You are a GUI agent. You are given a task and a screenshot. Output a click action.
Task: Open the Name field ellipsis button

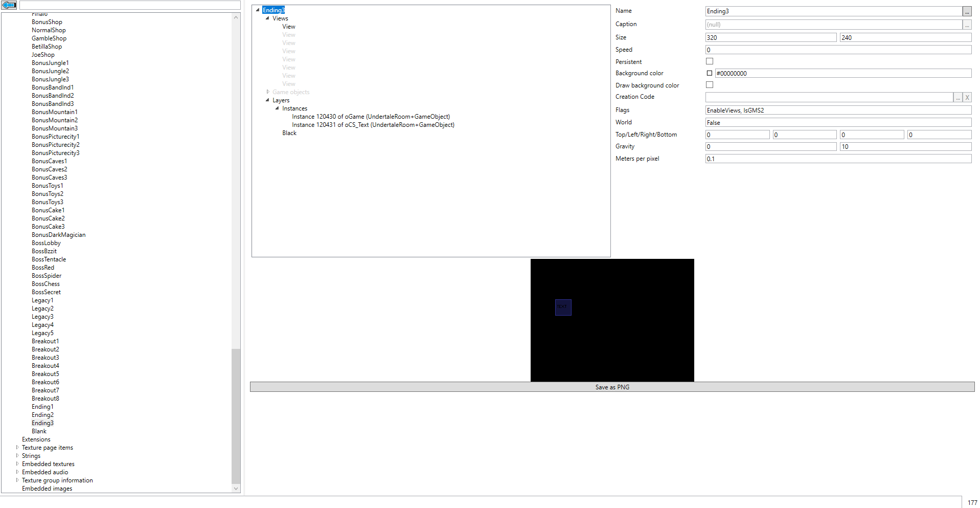click(967, 11)
